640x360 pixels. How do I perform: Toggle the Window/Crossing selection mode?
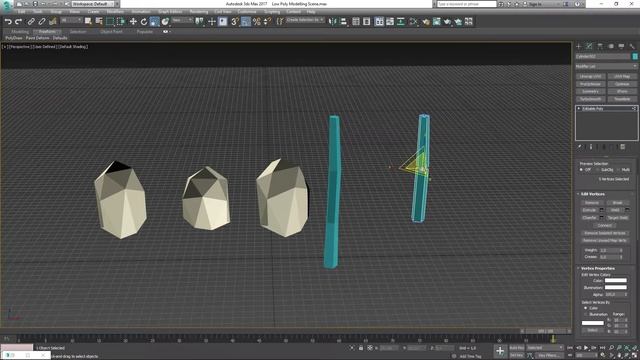tap(121, 22)
